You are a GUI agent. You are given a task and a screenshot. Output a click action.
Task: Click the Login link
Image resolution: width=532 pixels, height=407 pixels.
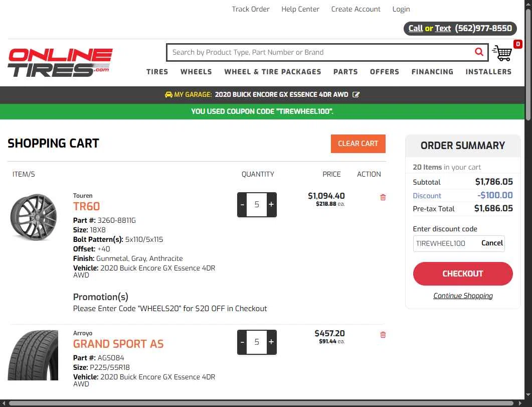pos(401,9)
